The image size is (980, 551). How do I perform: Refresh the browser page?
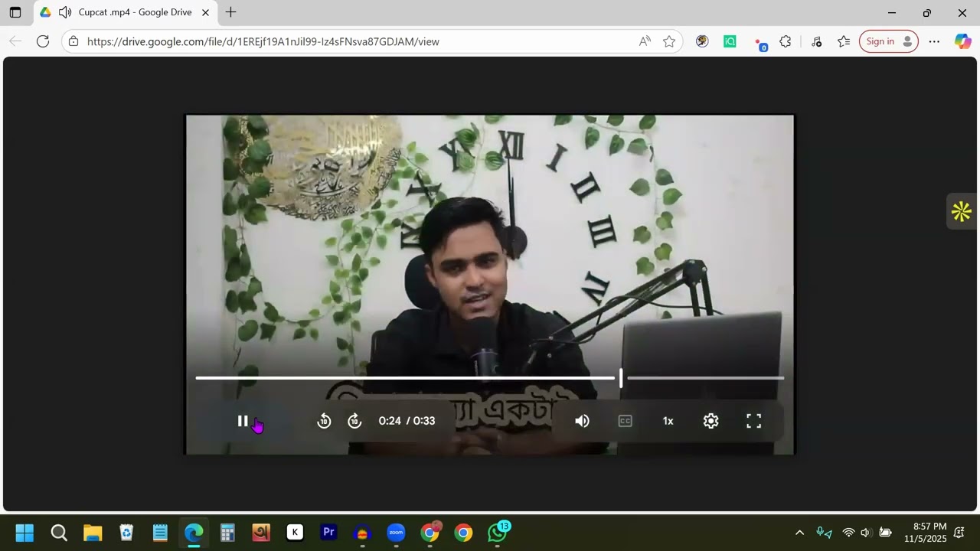[x=43, y=41]
